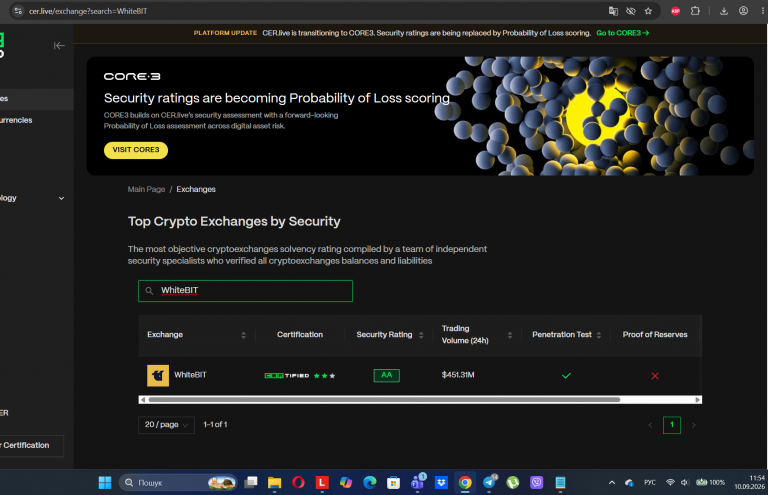Click the magnifier icon in the search box
Screen dimensions: 768x495
[149, 291]
